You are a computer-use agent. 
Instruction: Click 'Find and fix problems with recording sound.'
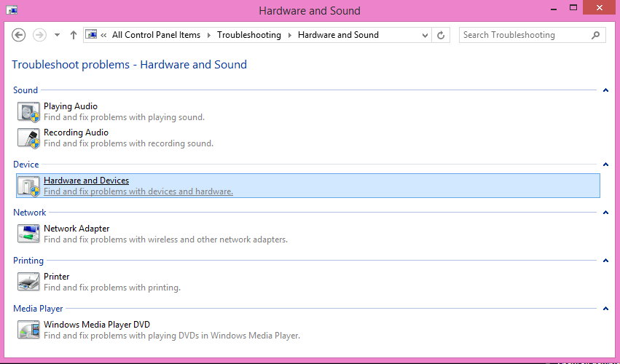click(x=128, y=143)
